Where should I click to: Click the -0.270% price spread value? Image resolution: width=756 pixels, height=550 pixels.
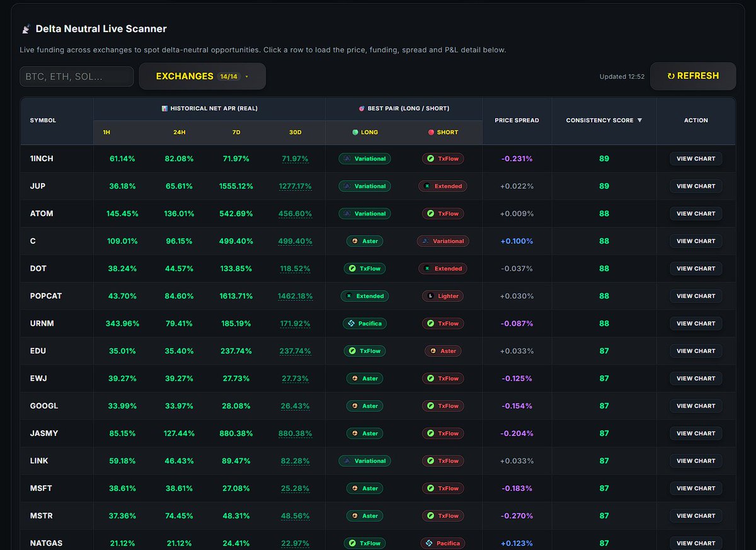(517, 516)
